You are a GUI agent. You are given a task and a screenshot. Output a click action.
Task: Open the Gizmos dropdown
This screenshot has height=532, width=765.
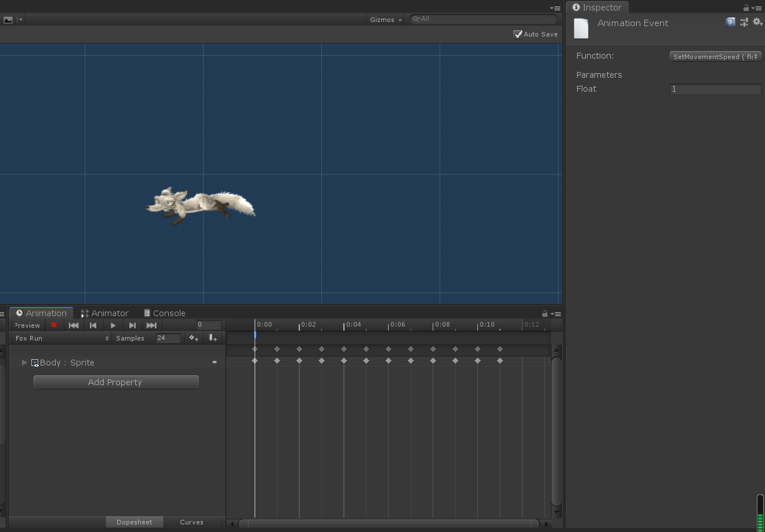point(386,20)
